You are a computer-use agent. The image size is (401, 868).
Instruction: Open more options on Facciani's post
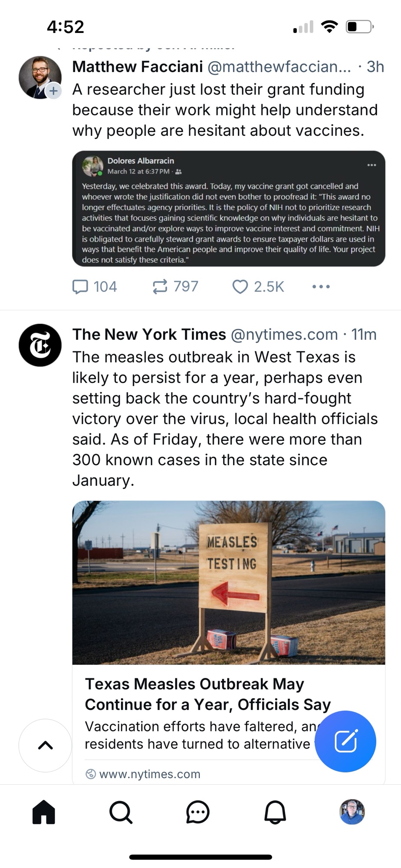click(x=321, y=287)
